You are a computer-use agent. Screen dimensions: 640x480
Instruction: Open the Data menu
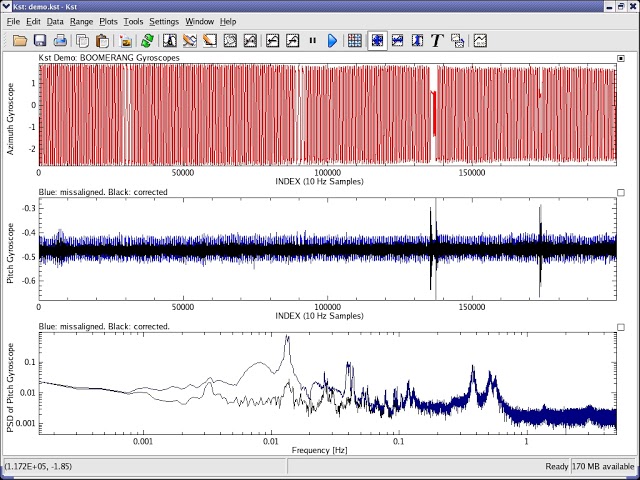[55, 22]
